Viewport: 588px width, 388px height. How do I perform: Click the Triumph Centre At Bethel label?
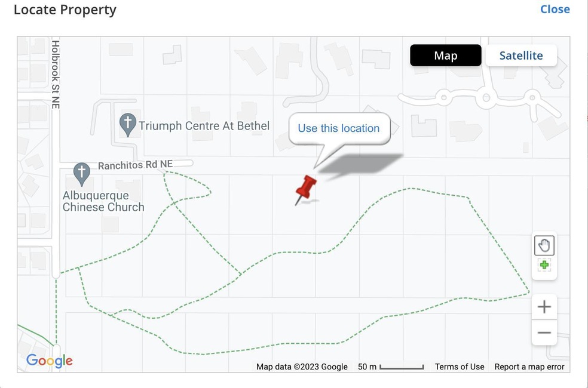click(204, 126)
